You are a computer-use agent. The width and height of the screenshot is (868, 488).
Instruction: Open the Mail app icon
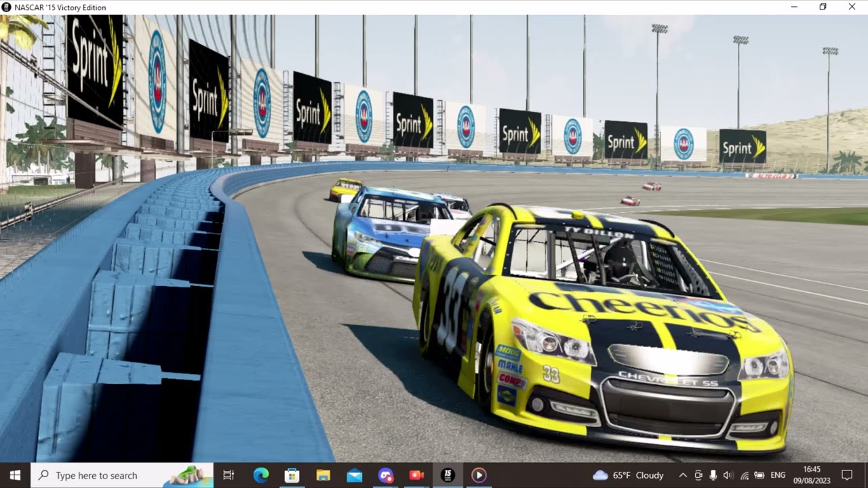[x=355, y=475]
